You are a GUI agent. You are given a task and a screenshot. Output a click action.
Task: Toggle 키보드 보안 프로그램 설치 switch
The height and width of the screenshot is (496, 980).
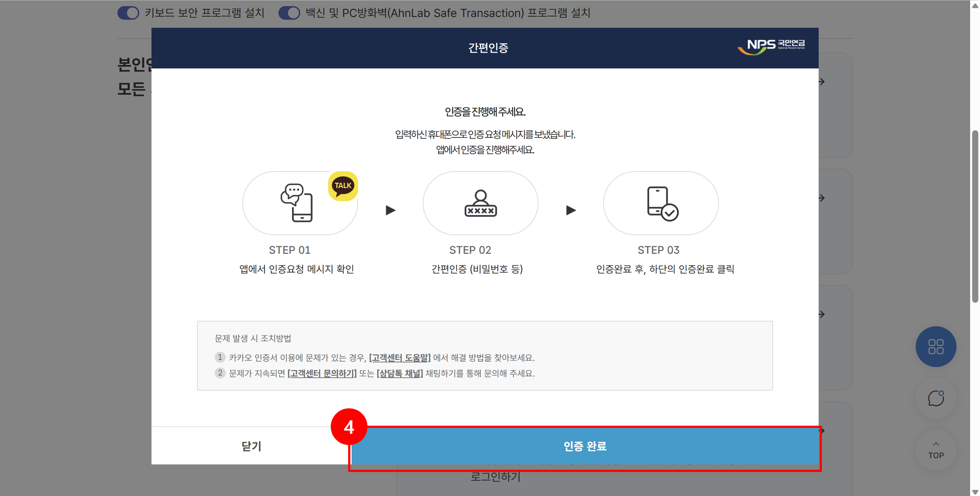(128, 13)
